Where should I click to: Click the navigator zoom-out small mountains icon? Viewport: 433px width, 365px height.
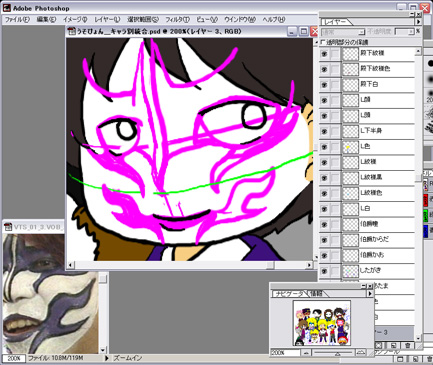[x=307, y=353]
